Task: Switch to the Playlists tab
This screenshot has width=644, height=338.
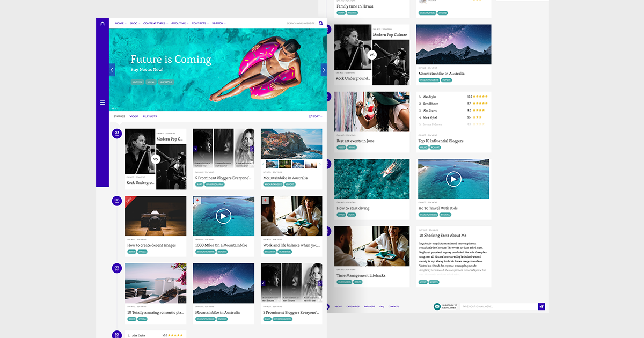Action: pos(150,116)
